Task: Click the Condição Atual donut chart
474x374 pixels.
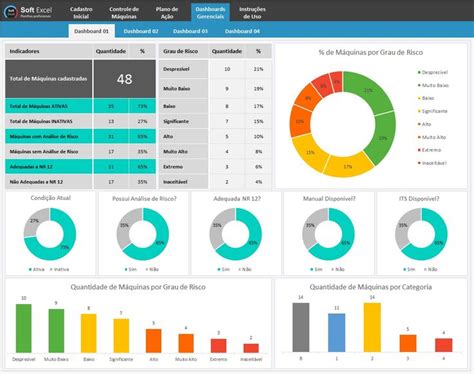Action: pyautogui.click(x=50, y=234)
